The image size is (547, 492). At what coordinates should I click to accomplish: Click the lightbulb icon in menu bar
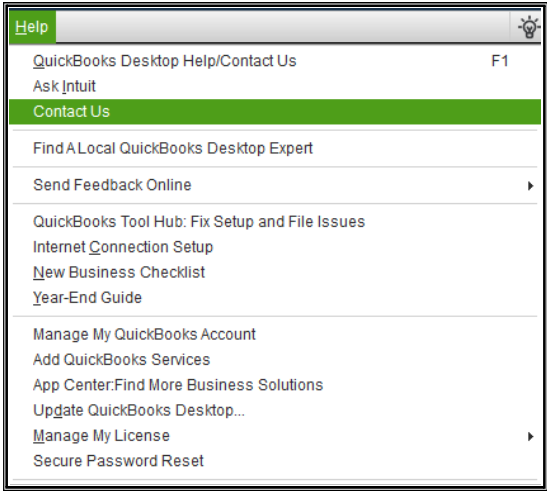pos(529,27)
